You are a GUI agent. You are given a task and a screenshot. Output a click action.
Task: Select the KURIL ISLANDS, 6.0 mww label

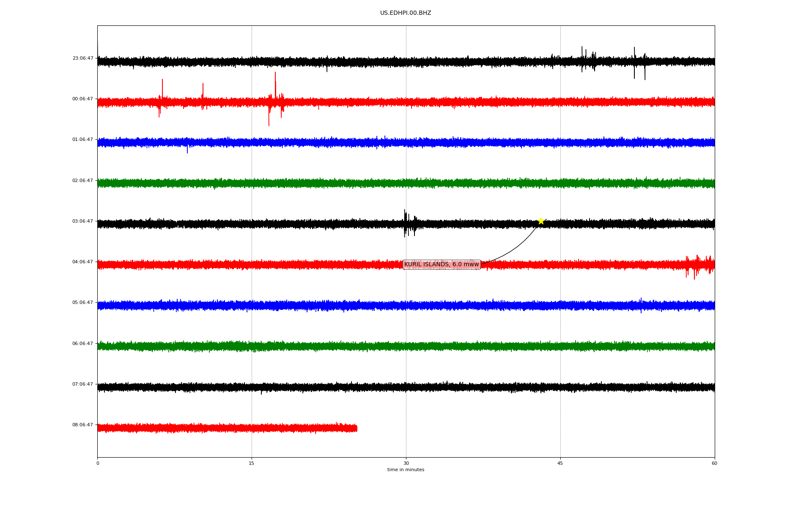point(442,265)
